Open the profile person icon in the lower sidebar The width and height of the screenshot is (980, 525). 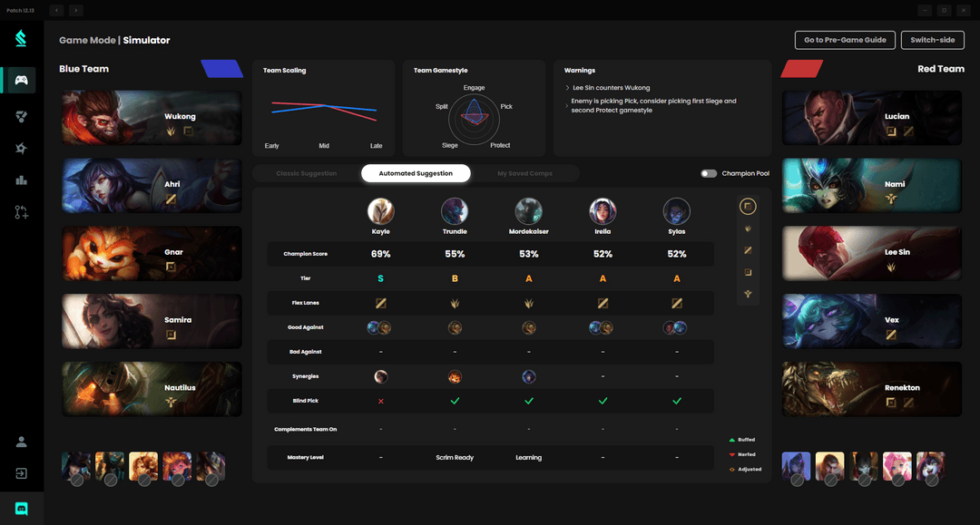[x=22, y=442]
